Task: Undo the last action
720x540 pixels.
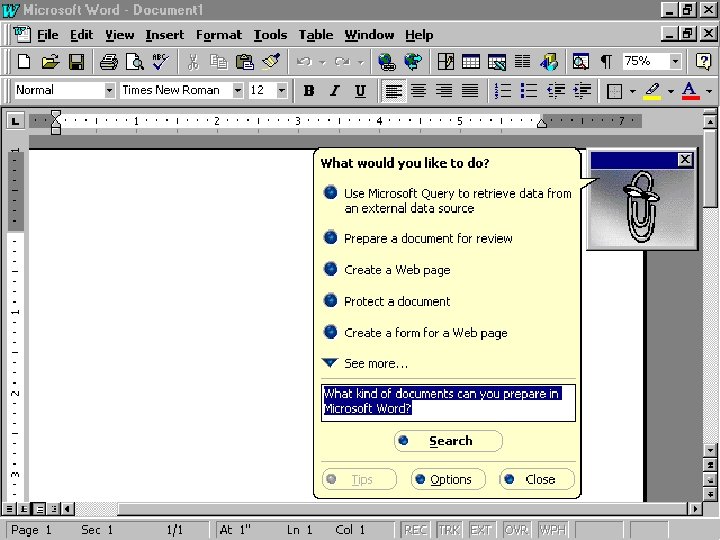Action: [x=304, y=61]
